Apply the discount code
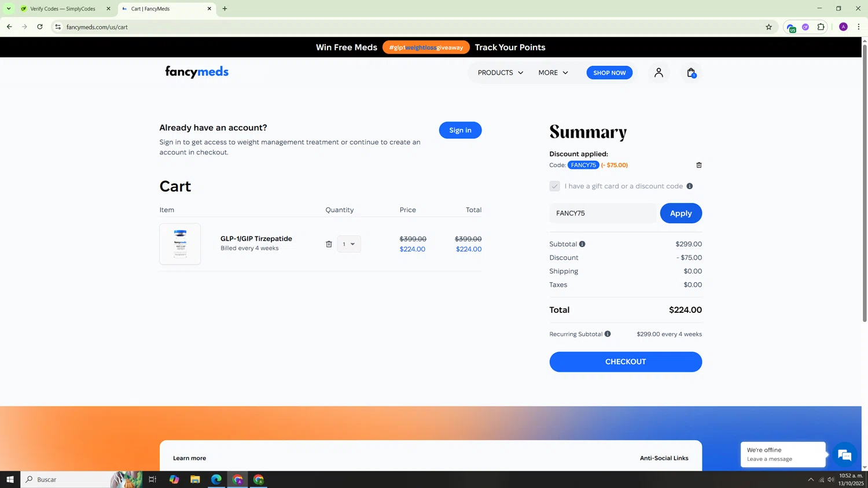Screen dimensions: 868x488 coord(681,213)
